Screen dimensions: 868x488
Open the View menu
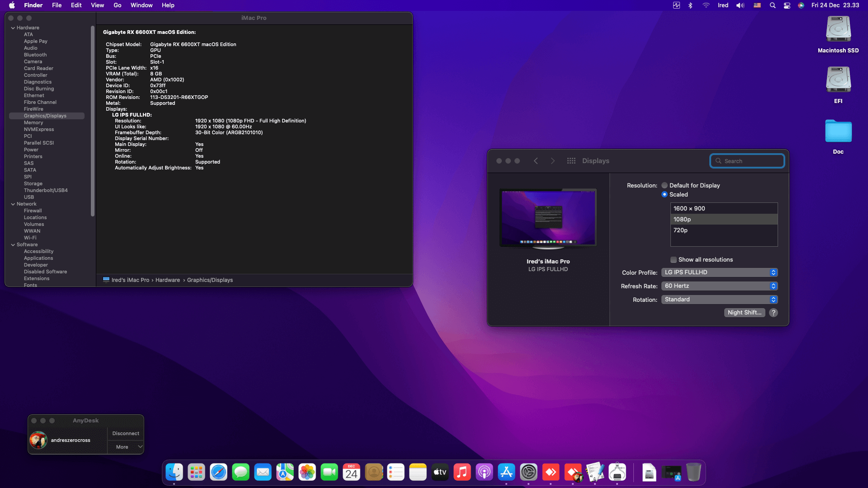point(97,5)
